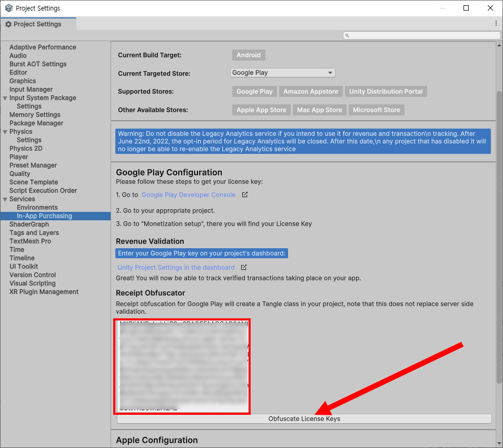Image resolution: width=503 pixels, height=448 pixels.
Task: Click the Microsoft Store button
Action: tap(376, 110)
